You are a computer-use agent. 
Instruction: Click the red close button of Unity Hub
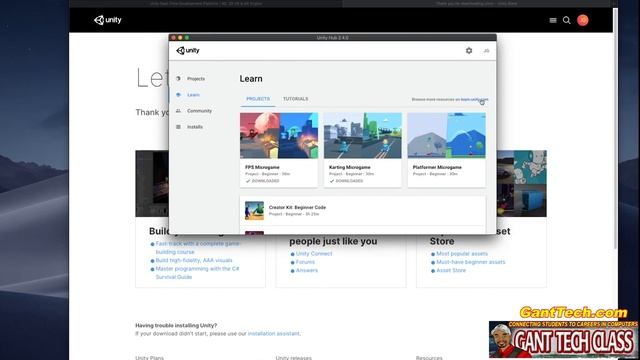point(173,38)
